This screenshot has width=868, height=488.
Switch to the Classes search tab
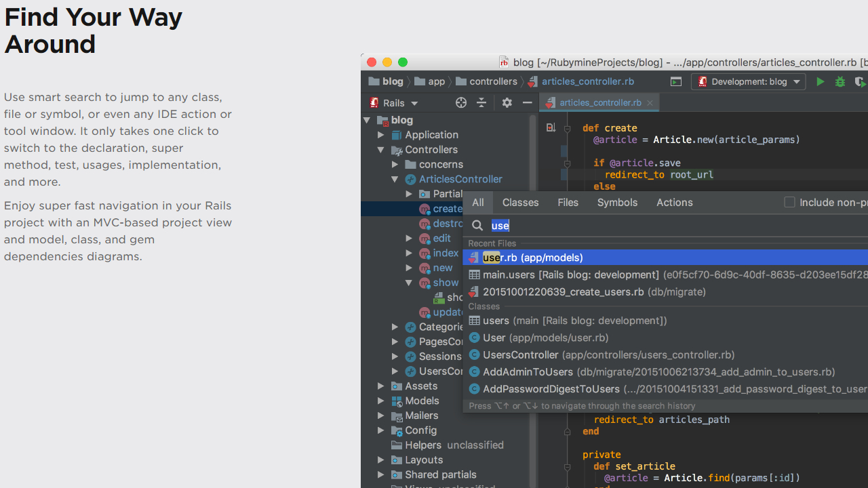[520, 203]
